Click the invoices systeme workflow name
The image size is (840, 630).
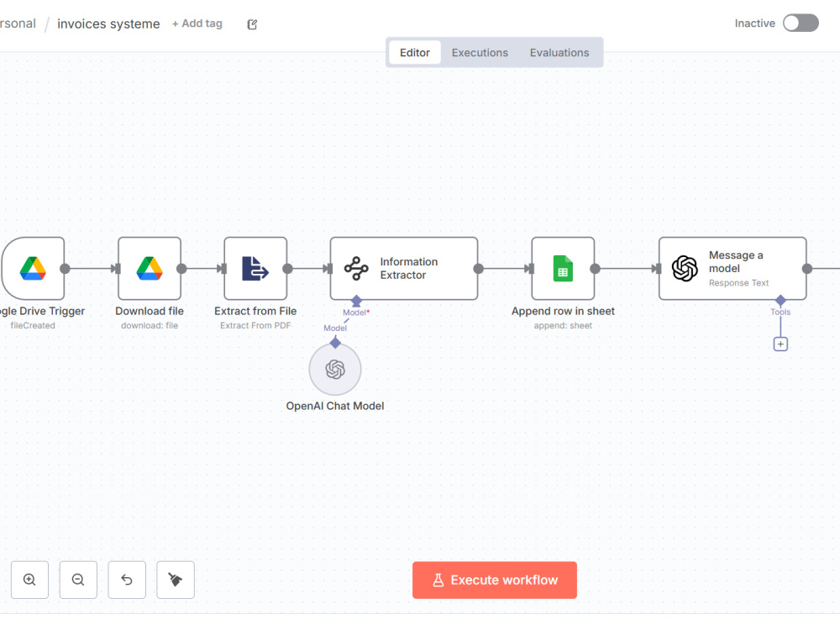108,24
